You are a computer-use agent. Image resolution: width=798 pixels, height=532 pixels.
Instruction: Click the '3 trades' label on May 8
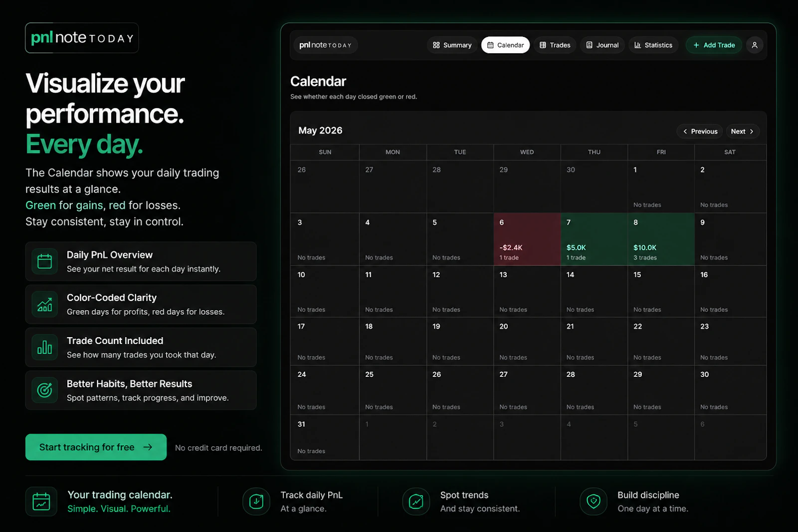pyautogui.click(x=645, y=258)
